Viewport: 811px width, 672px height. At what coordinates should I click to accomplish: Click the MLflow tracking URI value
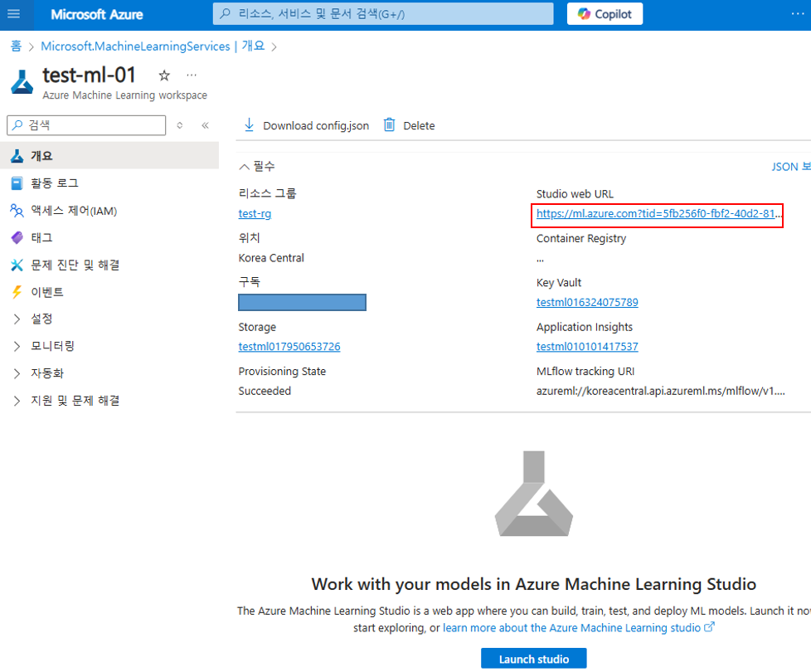660,391
